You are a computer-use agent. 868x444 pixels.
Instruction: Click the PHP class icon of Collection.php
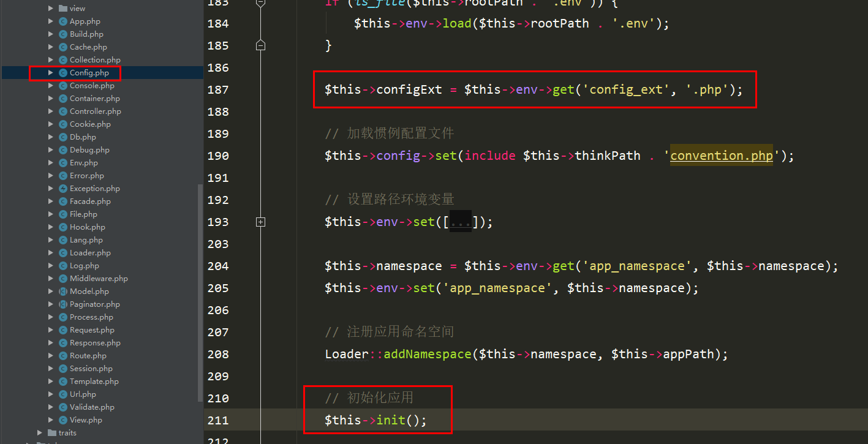[63, 60]
